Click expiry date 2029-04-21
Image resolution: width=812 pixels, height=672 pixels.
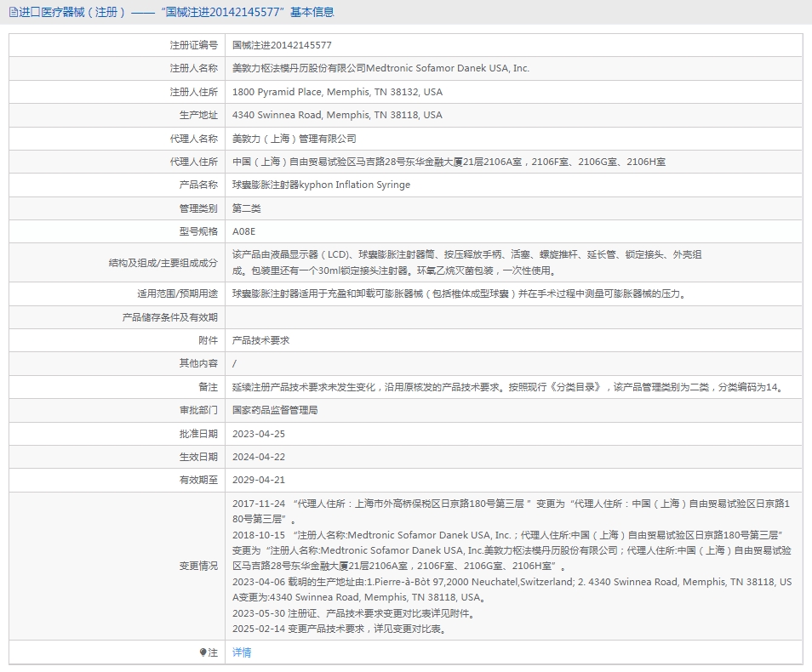259,480
